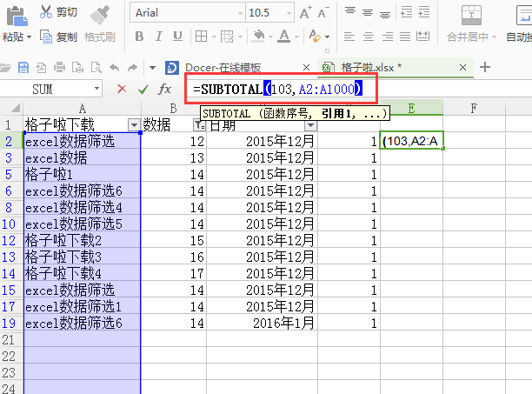Screen dimensions: 532x394
Task: Click the open folder icon in quick toolbar
Action: (5, 68)
